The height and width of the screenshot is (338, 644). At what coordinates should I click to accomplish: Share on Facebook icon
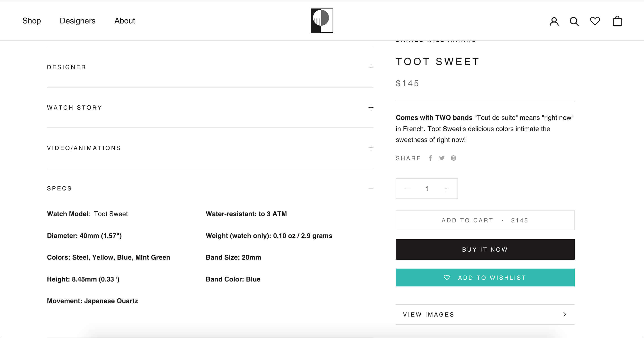click(x=430, y=158)
